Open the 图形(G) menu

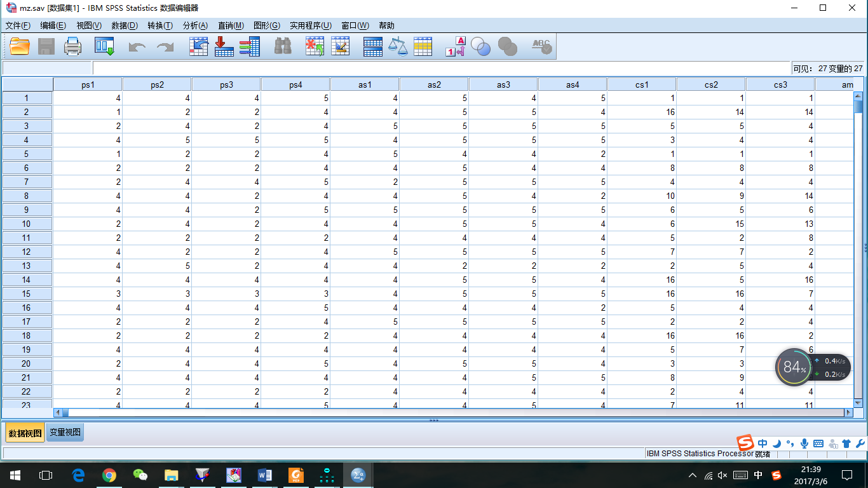pos(267,25)
